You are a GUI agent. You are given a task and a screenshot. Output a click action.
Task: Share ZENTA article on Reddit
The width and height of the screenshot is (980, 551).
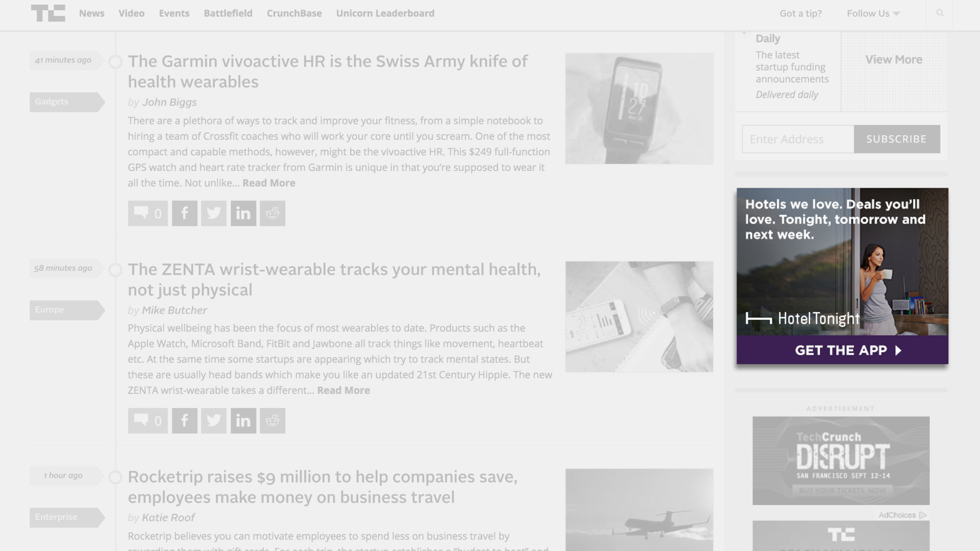coord(273,421)
